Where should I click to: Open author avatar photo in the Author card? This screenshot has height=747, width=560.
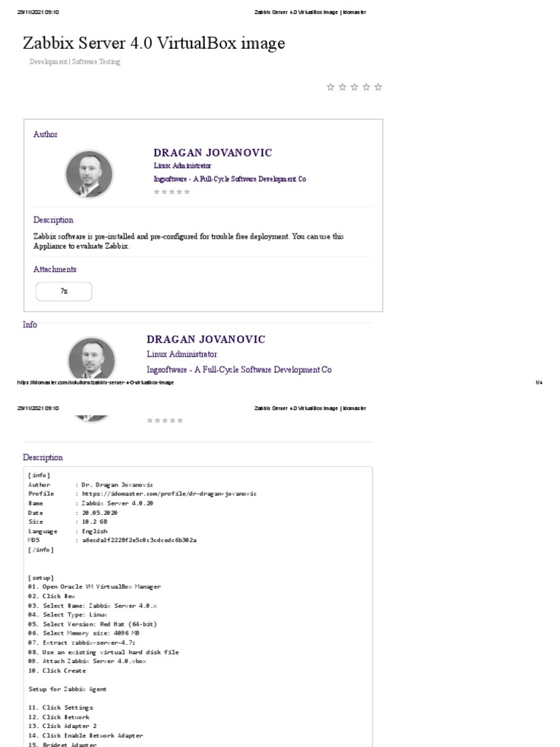pos(90,174)
